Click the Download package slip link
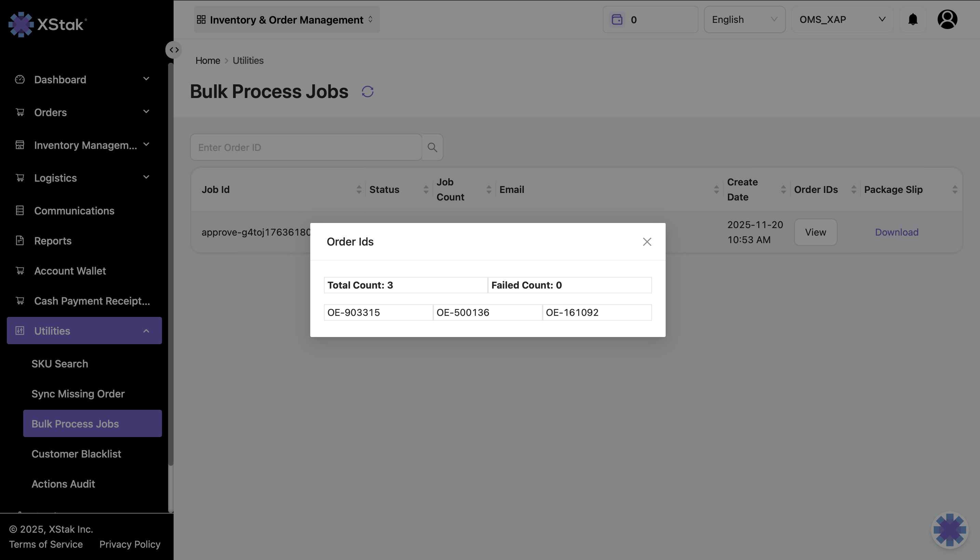Viewport: 980px width, 560px height. [896, 232]
